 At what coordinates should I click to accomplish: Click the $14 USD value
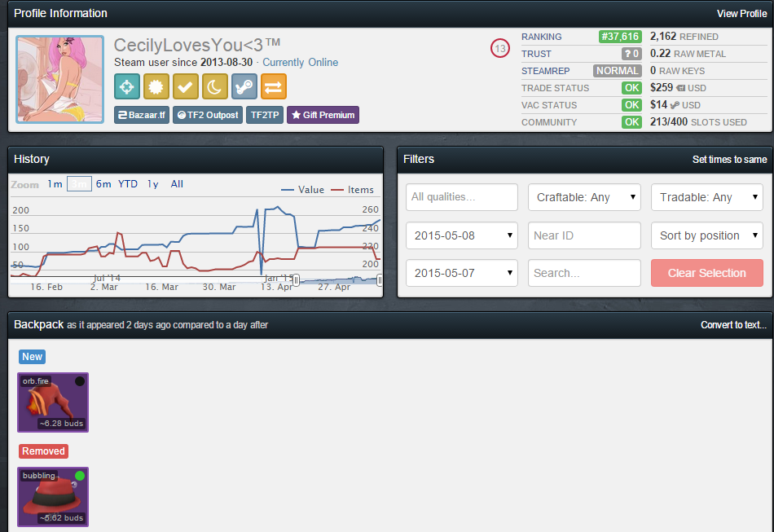(675, 105)
